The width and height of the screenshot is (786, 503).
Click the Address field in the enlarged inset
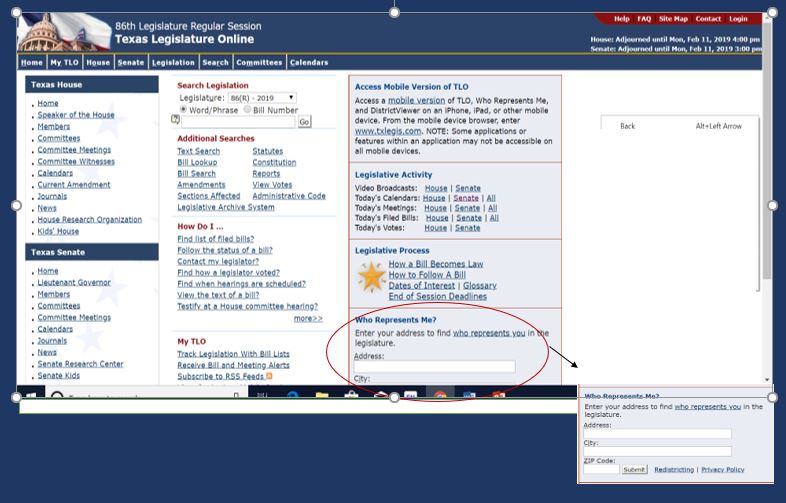[x=657, y=434]
